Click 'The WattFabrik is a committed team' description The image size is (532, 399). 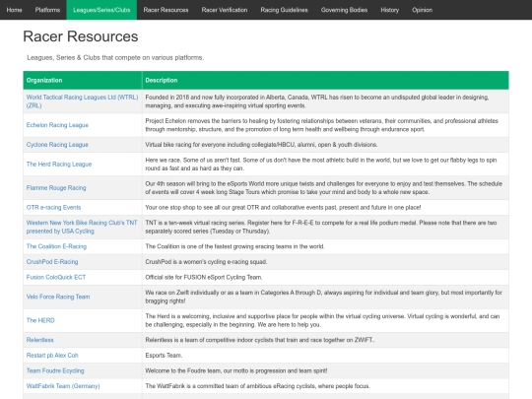[x=257, y=386]
